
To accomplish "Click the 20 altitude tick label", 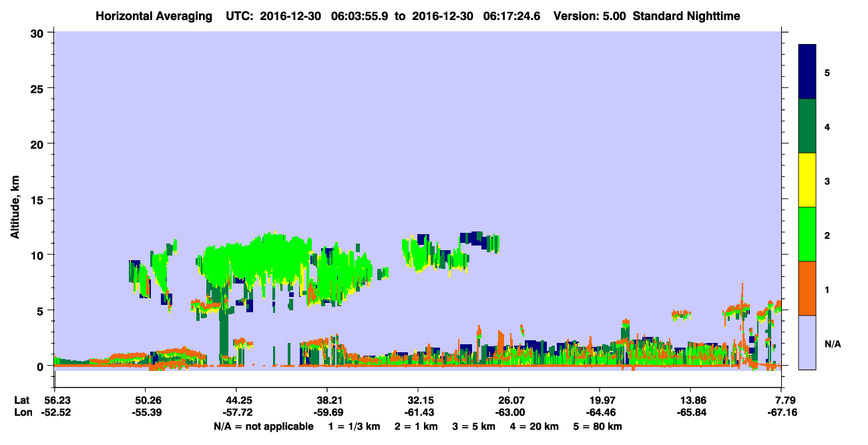I will click(37, 143).
